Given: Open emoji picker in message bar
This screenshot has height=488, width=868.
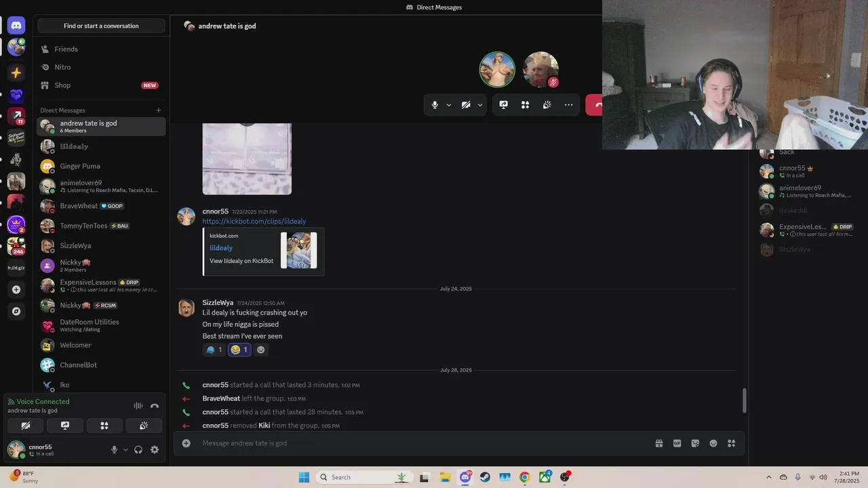Looking at the screenshot, I should click(x=713, y=443).
